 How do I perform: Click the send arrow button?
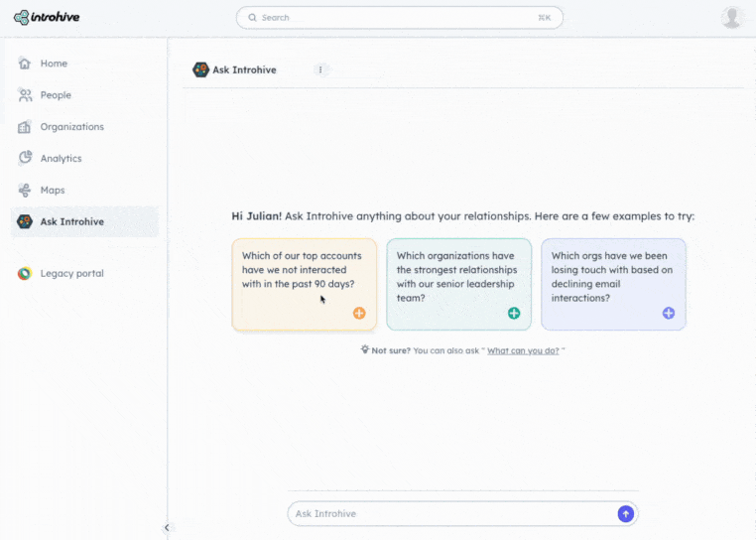[626, 514]
